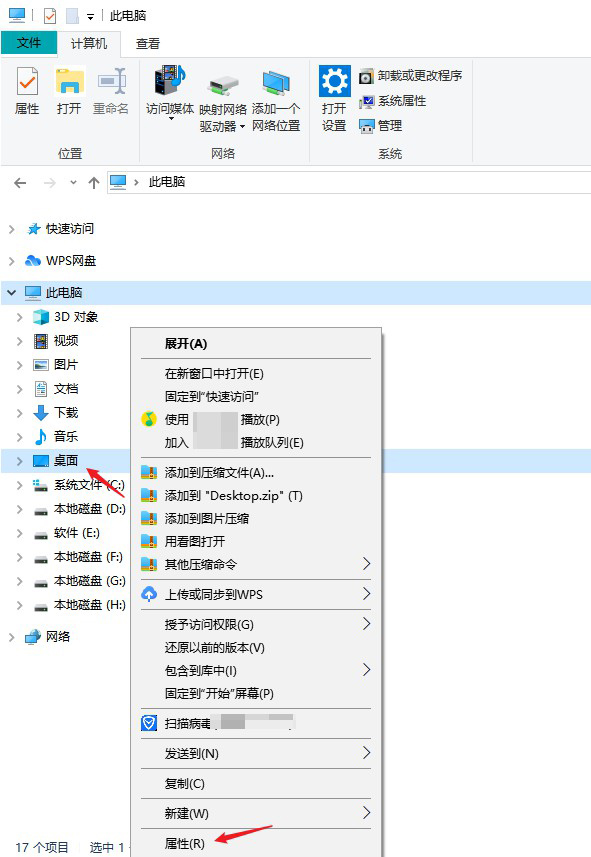591x857 pixels.
Task: Click the new folder icon in title bar
Action: pyautogui.click(x=72, y=16)
